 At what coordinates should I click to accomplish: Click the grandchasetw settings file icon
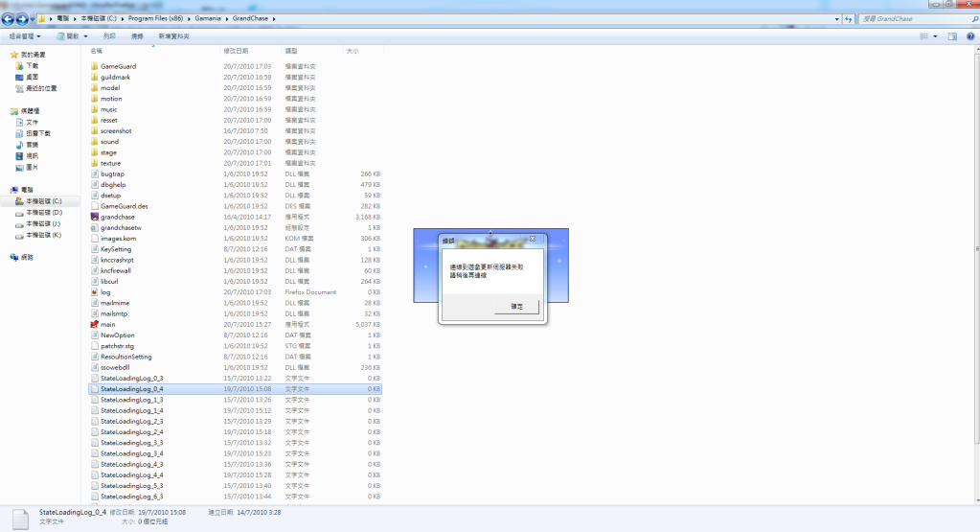[x=95, y=227]
